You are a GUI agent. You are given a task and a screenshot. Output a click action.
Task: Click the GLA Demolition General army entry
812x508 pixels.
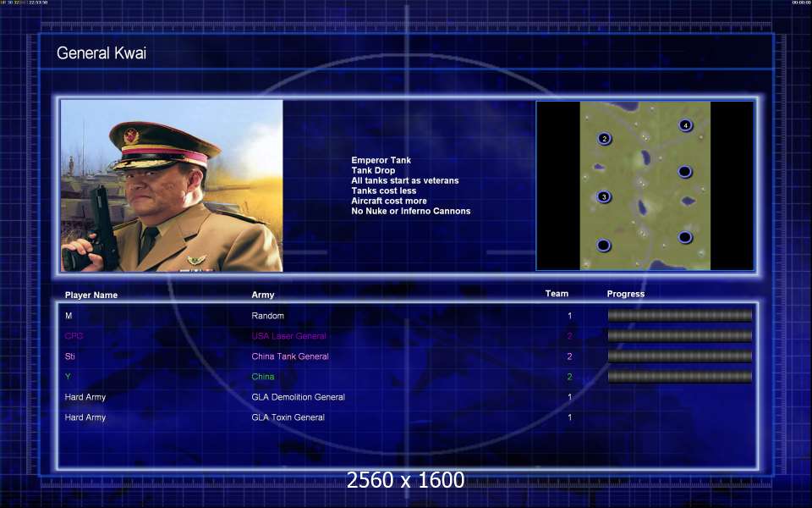tap(299, 397)
